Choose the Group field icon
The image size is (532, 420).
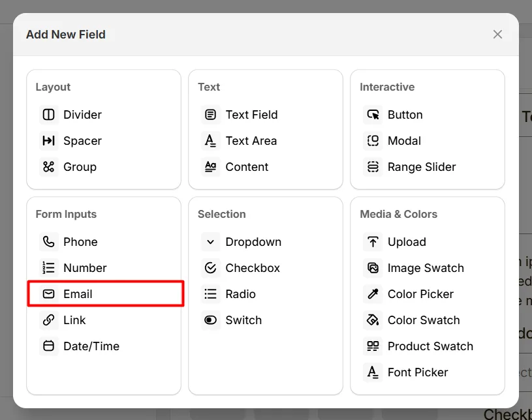coord(48,167)
